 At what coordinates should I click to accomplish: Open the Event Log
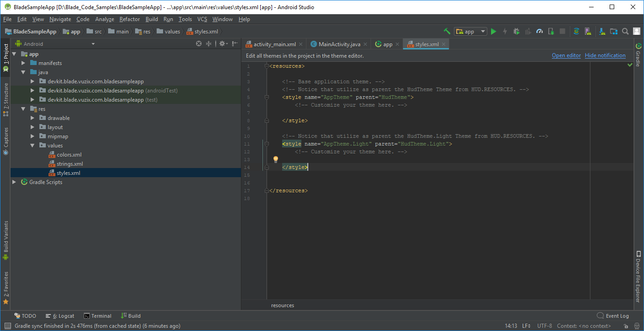613,316
